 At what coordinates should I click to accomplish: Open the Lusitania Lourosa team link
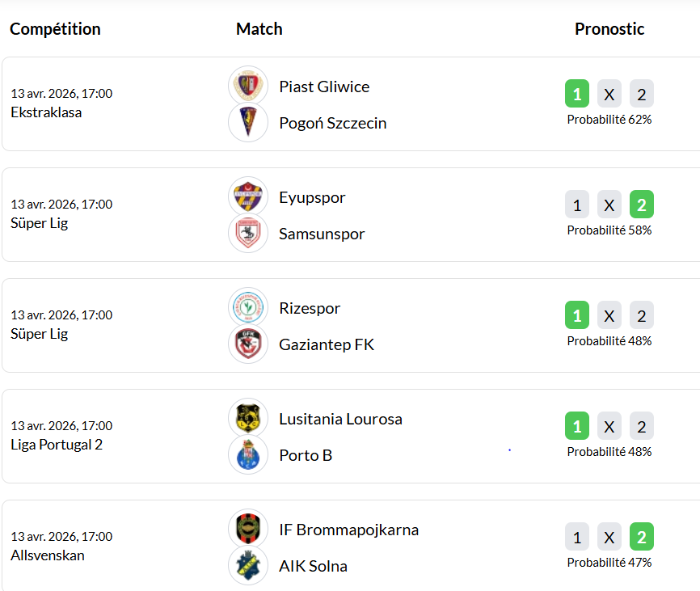click(x=340, y=419)
